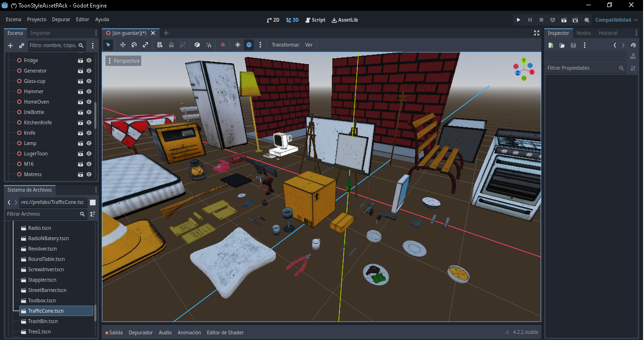Open Generator scene in editor icon

pyautogui.click(x=80, y=71)
